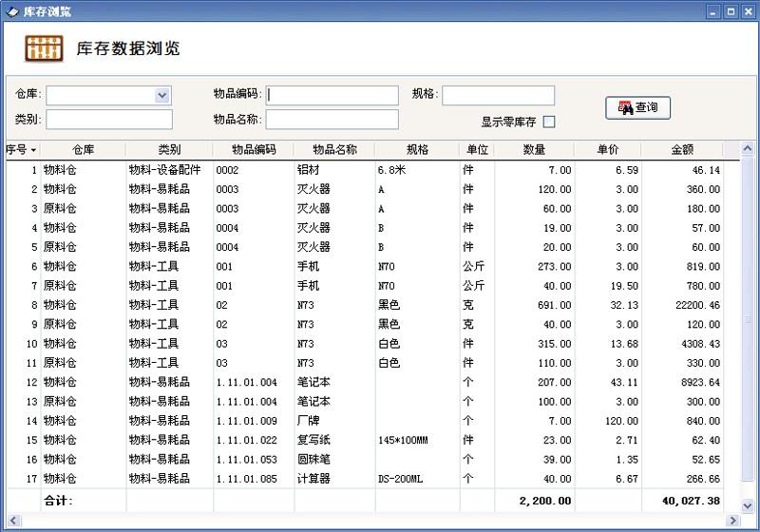Enable the 显示零库存 checkbox
Image resolution: width=760 pixels, height=532 pixels.
click(x=548, y=122)
